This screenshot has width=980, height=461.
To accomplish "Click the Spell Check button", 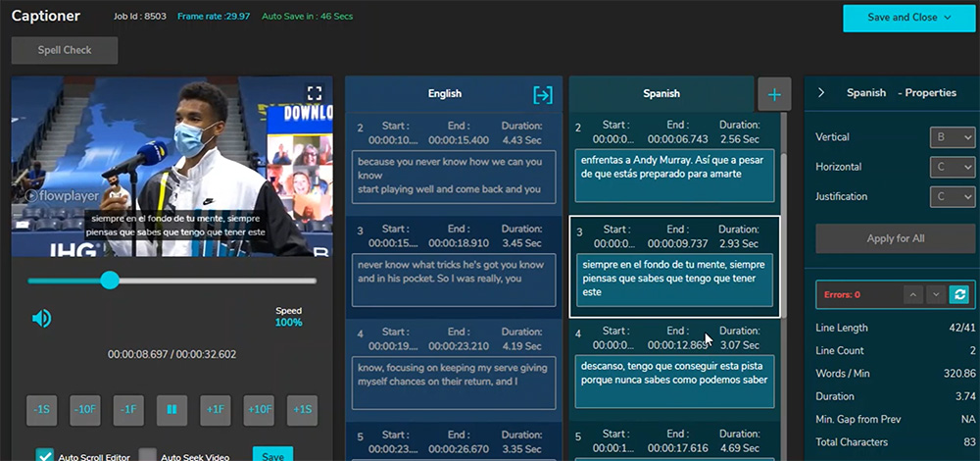I will (x=65, y=50).
